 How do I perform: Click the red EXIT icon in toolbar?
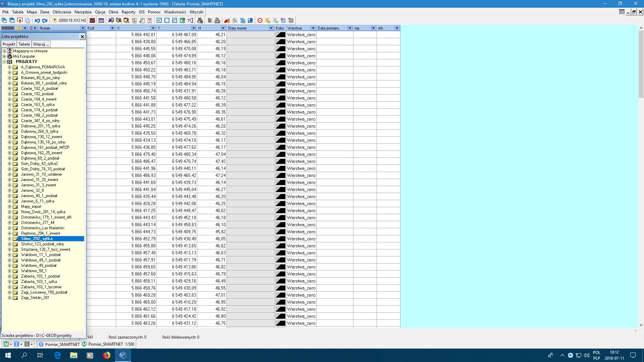(92, 20)
